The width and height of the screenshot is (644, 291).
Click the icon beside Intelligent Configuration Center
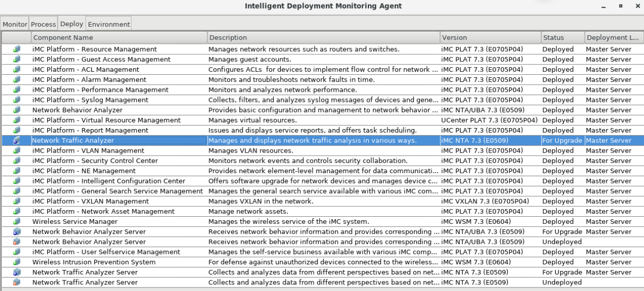(17, 181)
